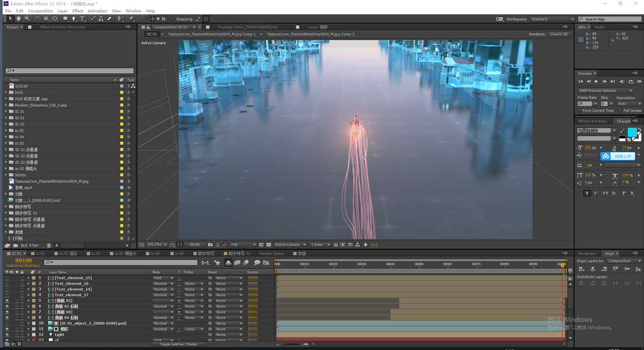Click the Project panel search field
The height and width of the screenshot is (350, 644).
[69, 71]
